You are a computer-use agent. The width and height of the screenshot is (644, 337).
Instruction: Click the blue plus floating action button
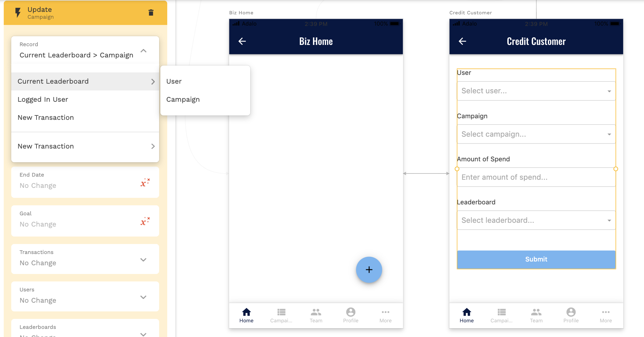[369, 270]
